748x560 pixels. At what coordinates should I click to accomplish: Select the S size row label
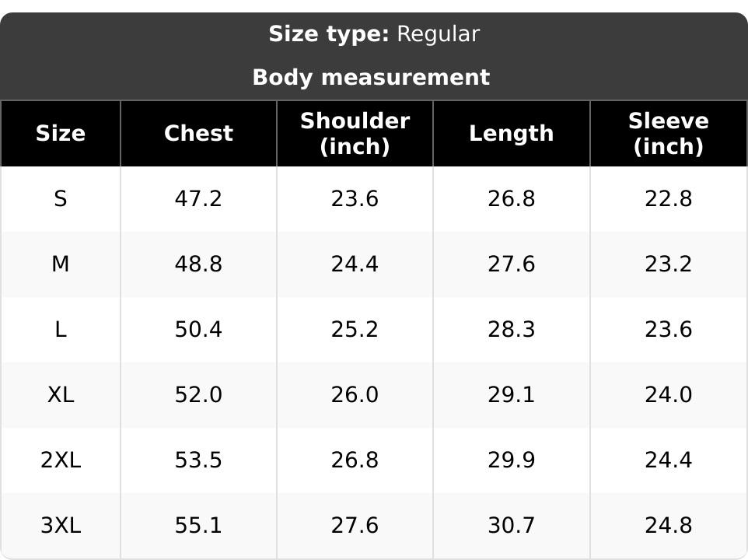[x=61, y=199]
